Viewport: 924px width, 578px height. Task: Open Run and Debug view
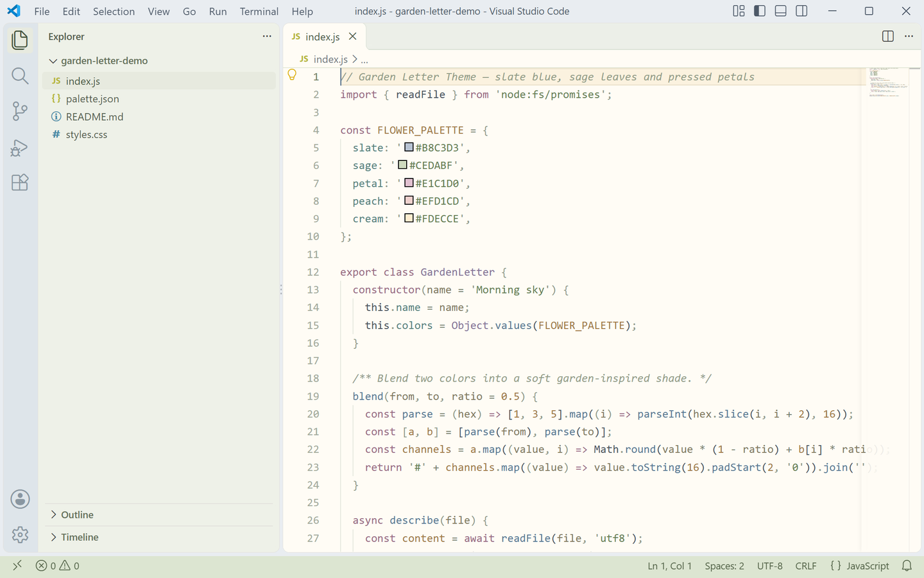20,148
